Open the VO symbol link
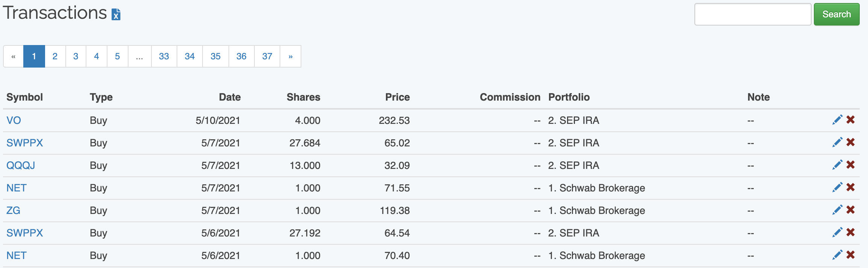 point(14,120)
